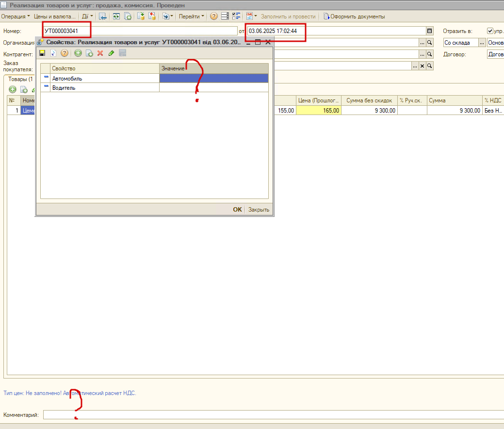Maximize the Properties dialog window

pyautogui.click(x=258, y=42)
